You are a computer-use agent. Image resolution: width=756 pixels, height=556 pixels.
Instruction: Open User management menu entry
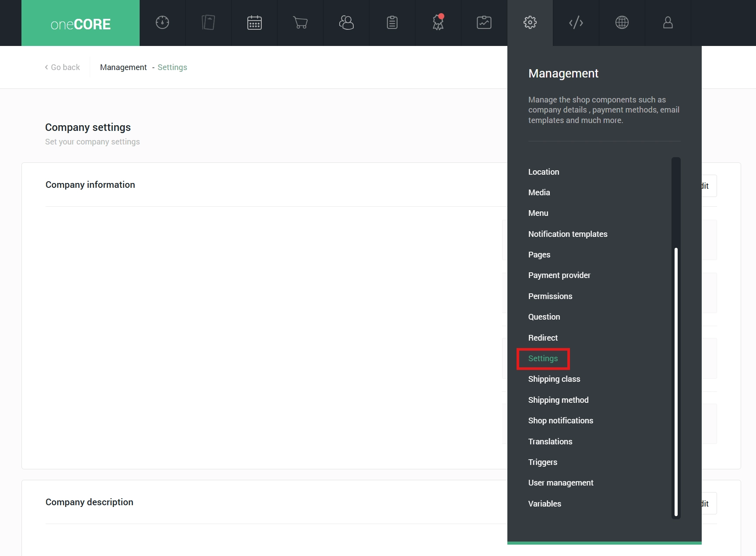[x=561, y=483]
